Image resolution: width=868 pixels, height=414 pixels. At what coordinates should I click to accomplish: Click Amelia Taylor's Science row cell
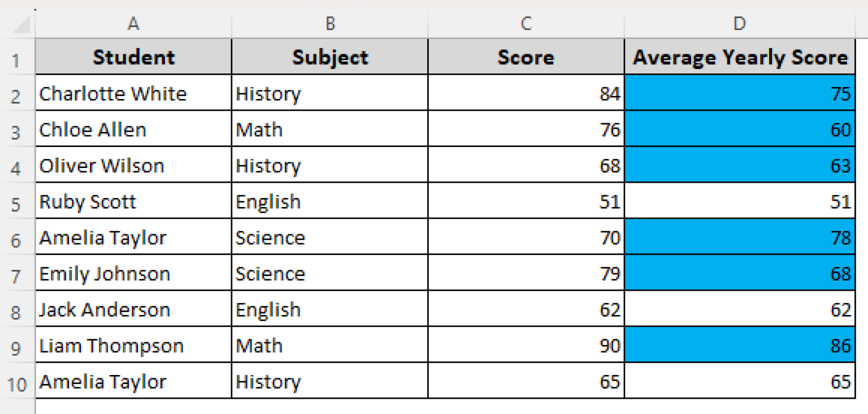point(133,238)
